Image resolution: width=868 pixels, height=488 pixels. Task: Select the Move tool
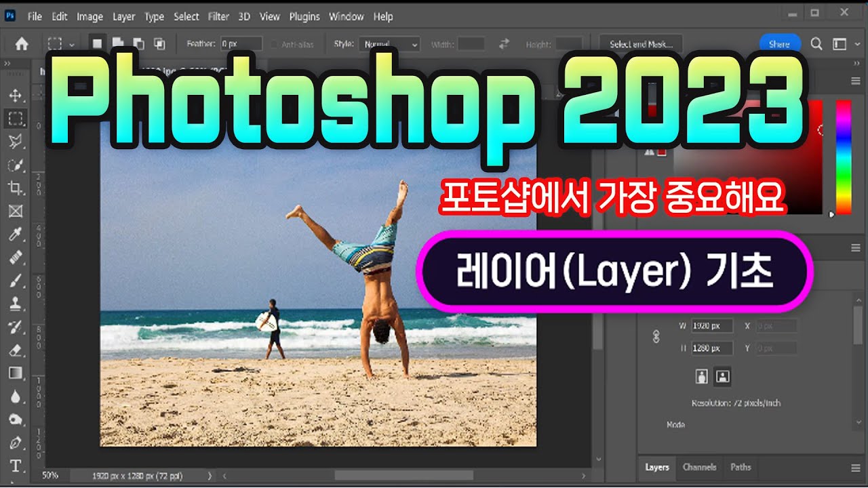point(16,96)
